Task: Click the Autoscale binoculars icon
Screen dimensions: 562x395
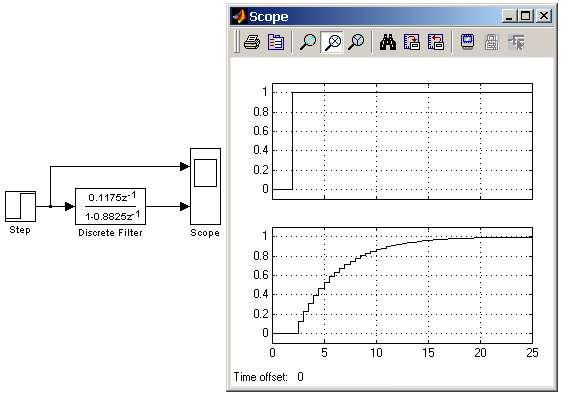Action: point(388,42)
